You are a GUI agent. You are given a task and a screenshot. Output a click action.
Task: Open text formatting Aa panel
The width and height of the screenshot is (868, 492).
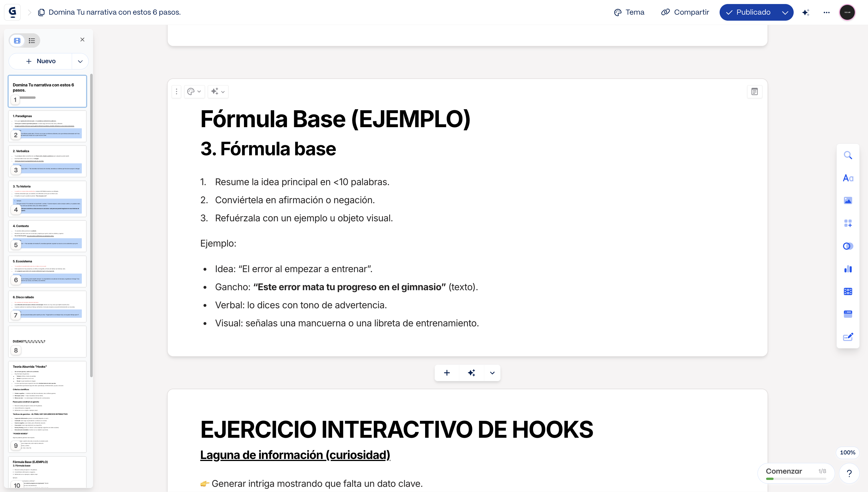(848, 178)
